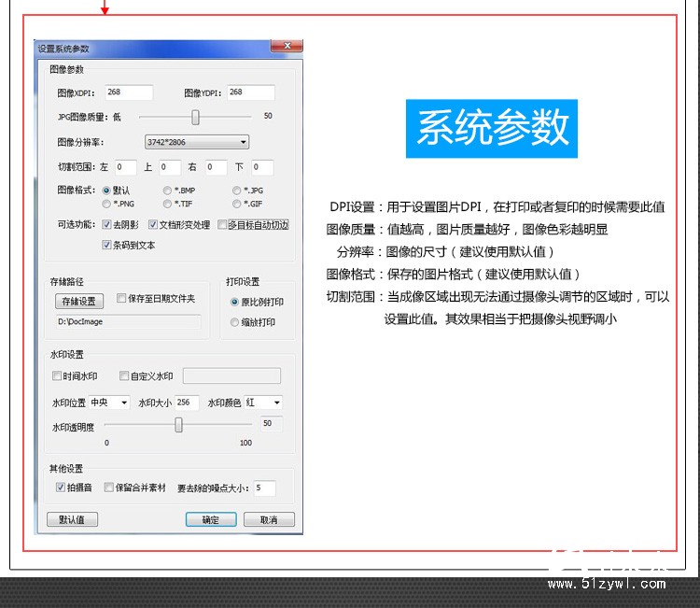The image size is (700, 608).
Task: Select the 缩放打印 print option
Action: pyautogui.click(x=234, y=322)
